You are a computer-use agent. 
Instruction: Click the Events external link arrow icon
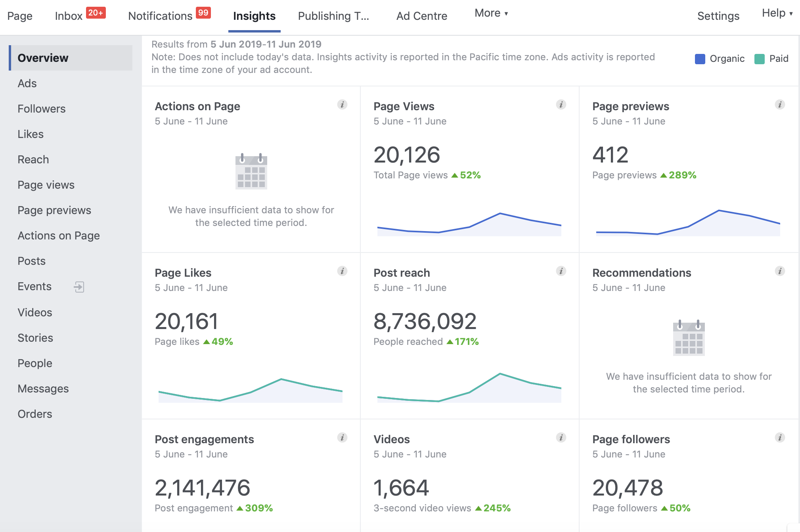(x=79, y=287)
